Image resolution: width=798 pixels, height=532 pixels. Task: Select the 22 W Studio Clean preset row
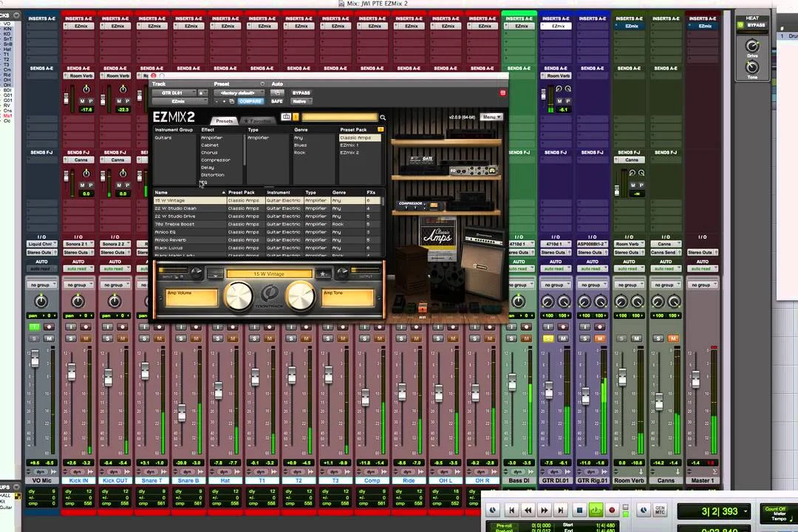[x=192, y=208]
